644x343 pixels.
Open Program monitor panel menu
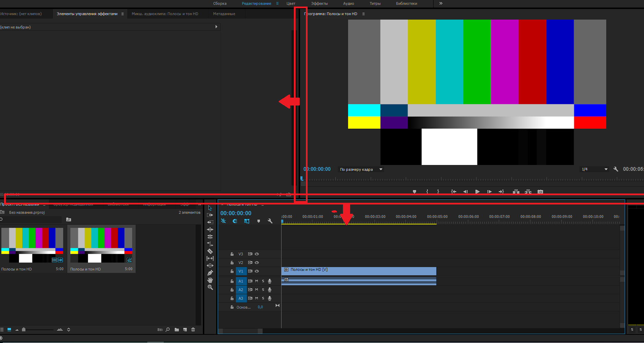[364, 14]
